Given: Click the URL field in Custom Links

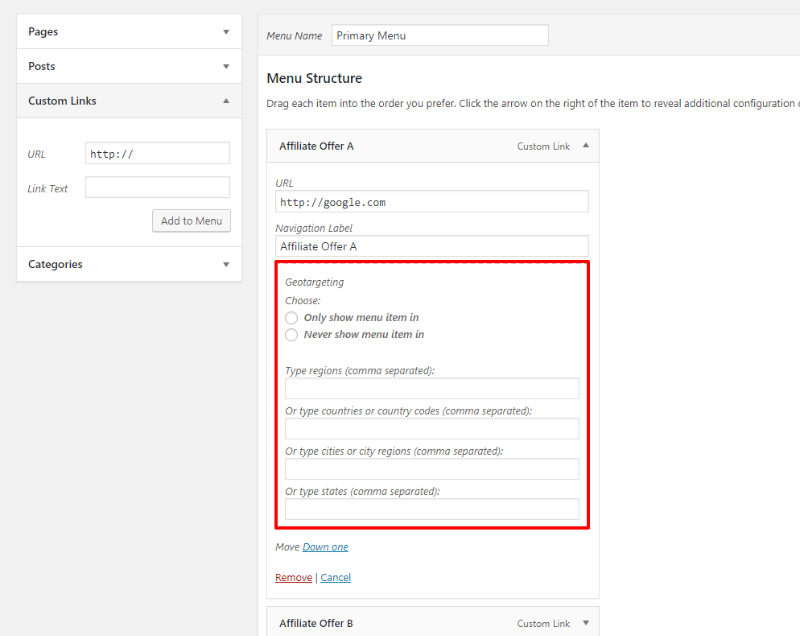Looking at the screenshot, I should click(x=157, y=153).
